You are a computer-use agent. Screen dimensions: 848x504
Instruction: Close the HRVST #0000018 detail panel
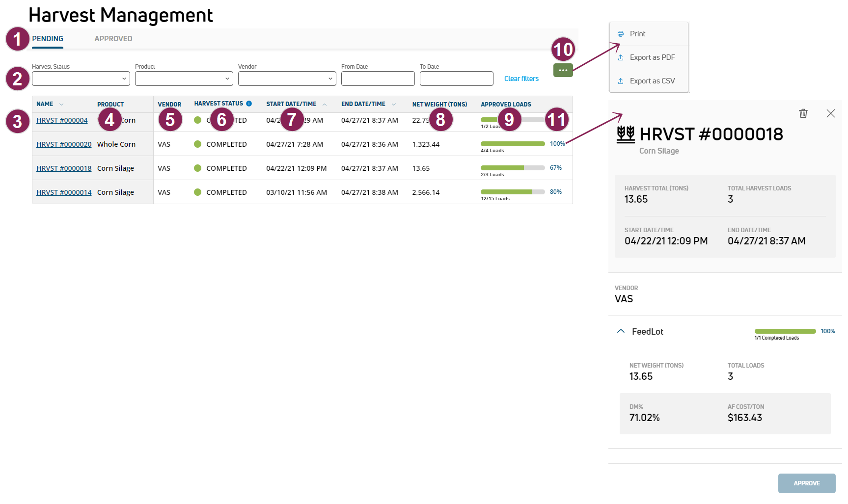click(830, 113)
